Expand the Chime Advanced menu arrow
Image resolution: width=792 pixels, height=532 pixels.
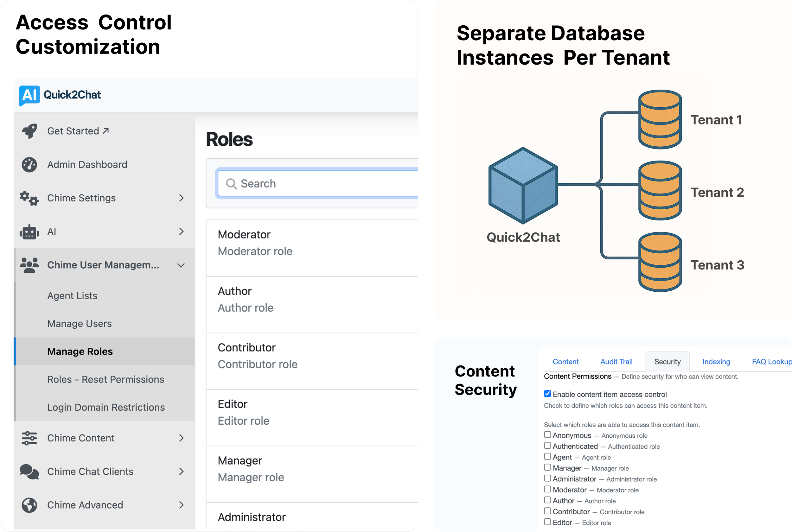(182, 505)
